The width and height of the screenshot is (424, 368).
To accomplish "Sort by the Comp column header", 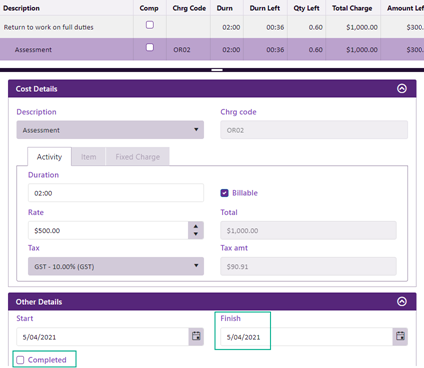I will (149, 8).
